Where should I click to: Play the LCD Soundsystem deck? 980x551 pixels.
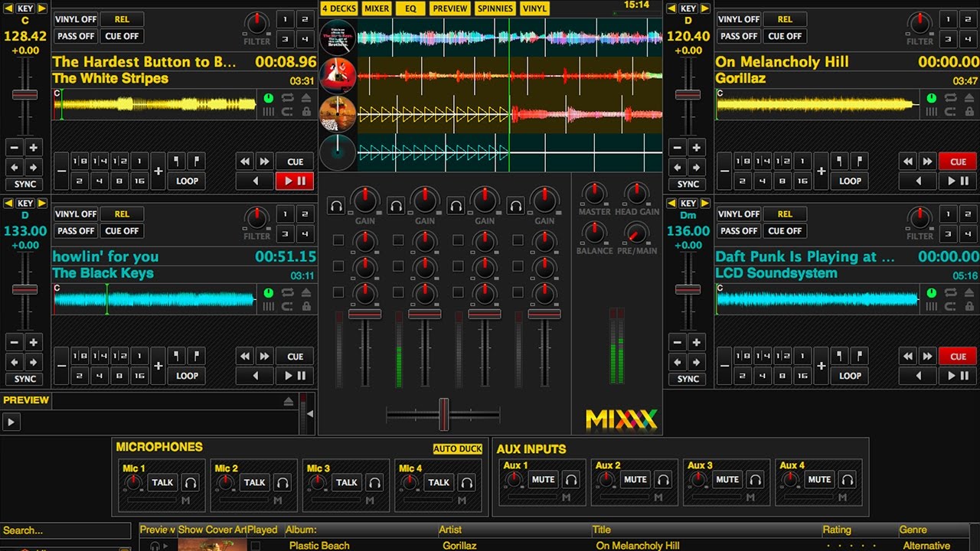958,376
